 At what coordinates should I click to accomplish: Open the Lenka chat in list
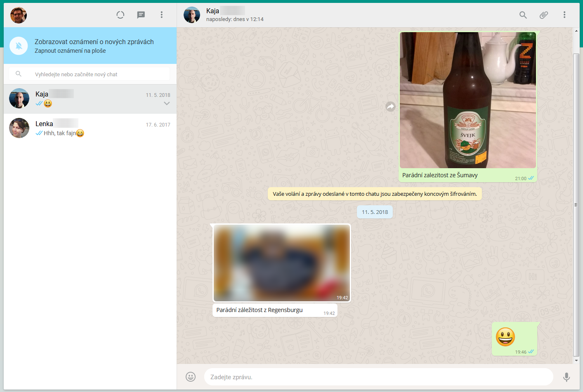(x=90, y=129)
